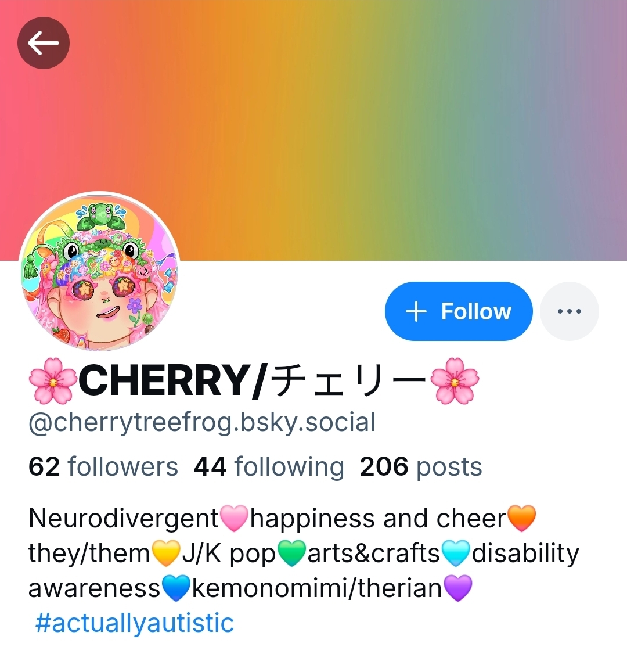Click the green heart after J/K pop
Viewport: 627px width, 672px height.
click(291, 554)
